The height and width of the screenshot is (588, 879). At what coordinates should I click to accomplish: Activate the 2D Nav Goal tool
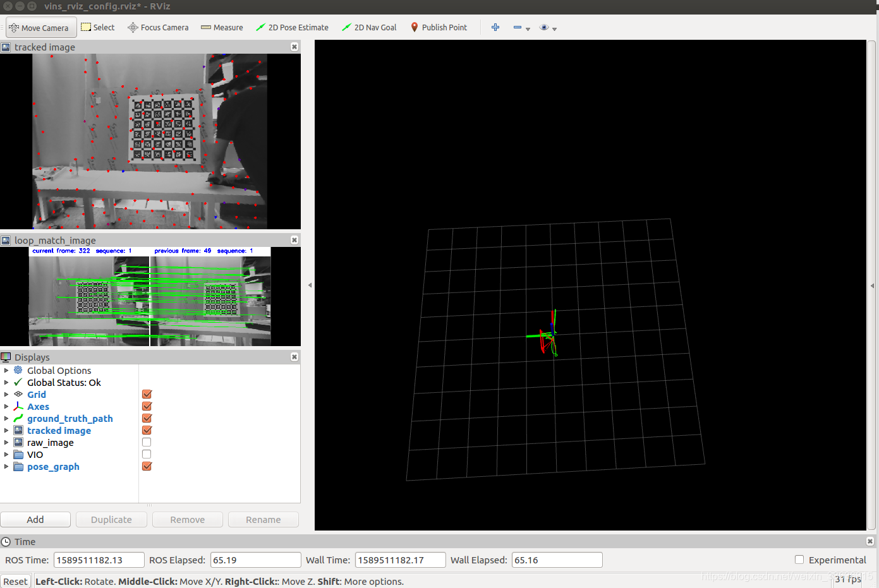[x=369, y=27]
